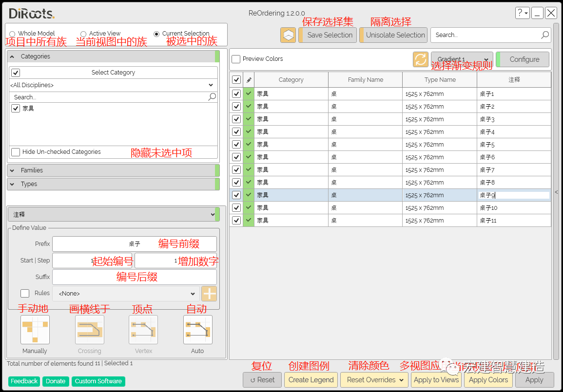Select the Crossing numbering mode icon
This screenshot has width=563, height=392.
[x=89, y=330]
